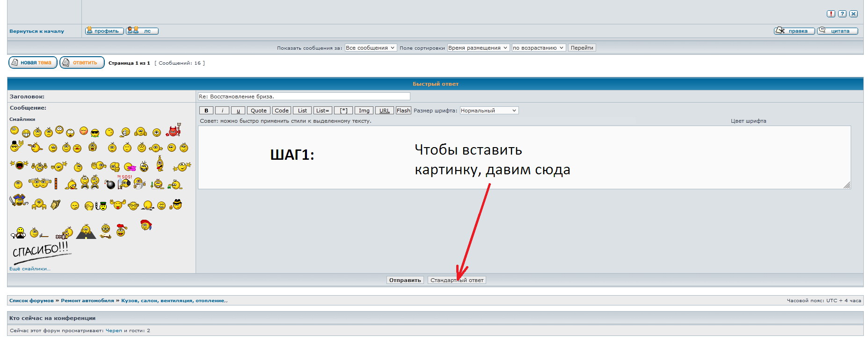Insert the red devil smiley with pitchfork
Image resolution: width=868 pixels, height=342 pixels.
(x=173, y=131)
